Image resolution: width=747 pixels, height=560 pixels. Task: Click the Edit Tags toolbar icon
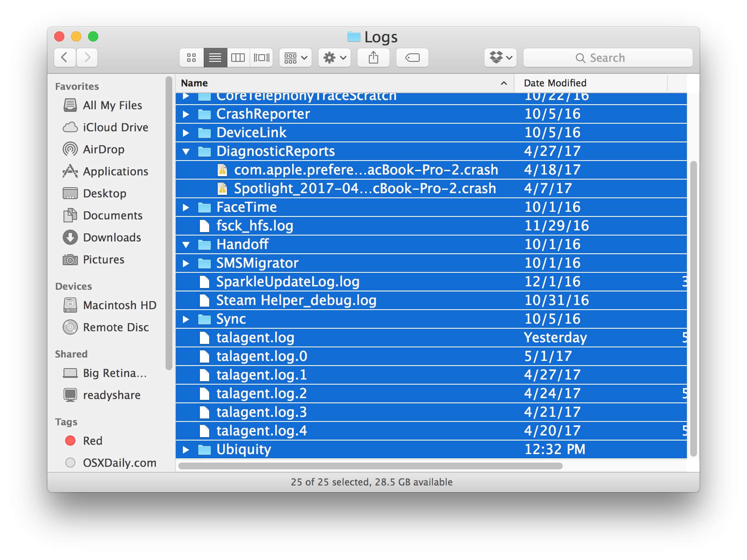(412, 58)
